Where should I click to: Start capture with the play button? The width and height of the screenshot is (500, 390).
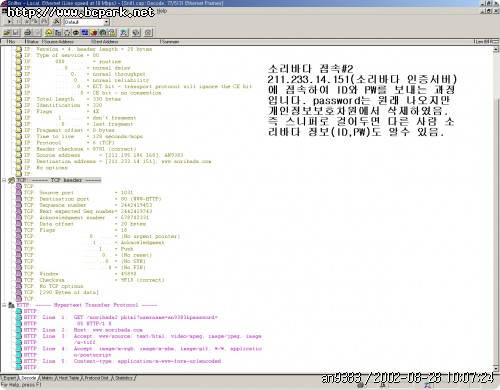(9, 22)
